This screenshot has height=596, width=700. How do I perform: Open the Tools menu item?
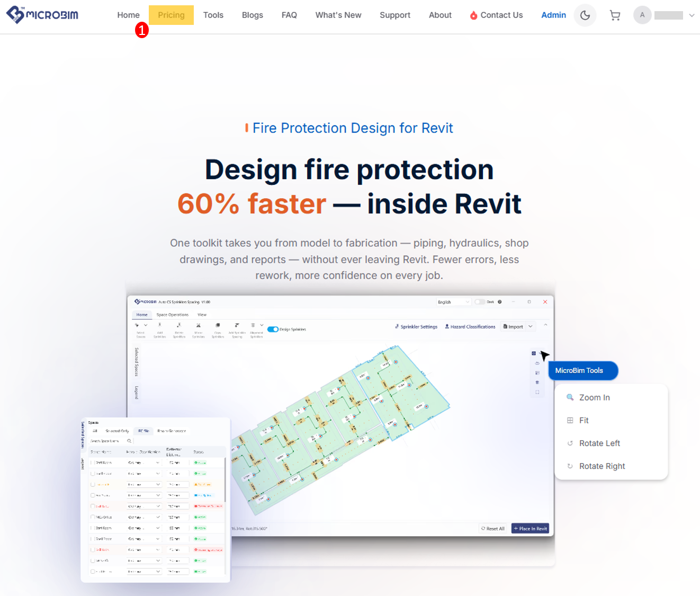(213, 15)
